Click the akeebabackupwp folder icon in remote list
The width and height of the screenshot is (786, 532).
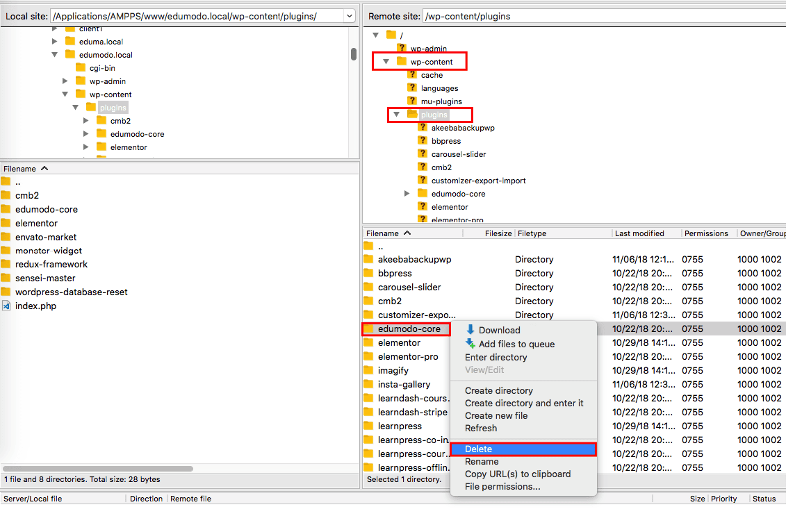click(x=369, y=259)
